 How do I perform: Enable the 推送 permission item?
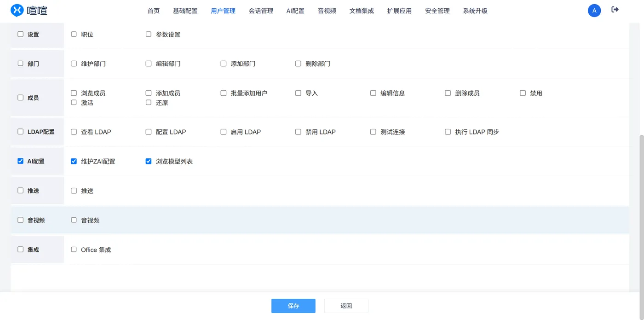(74, 191)
